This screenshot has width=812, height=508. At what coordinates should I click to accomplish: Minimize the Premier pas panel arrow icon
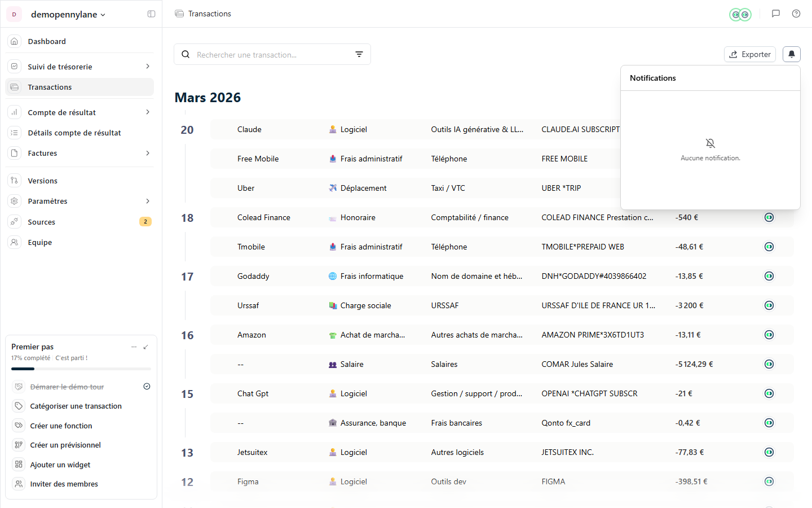[146, 347]
